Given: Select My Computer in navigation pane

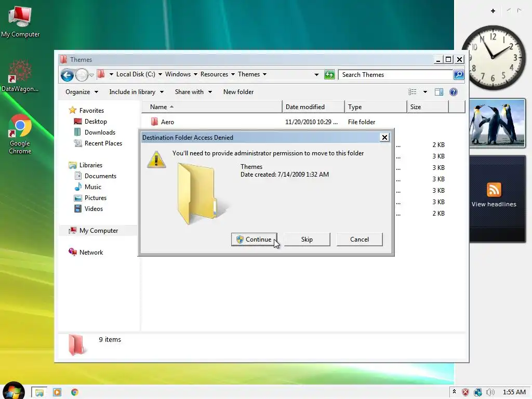Looking at the screenshot, I should coord(94,231).
